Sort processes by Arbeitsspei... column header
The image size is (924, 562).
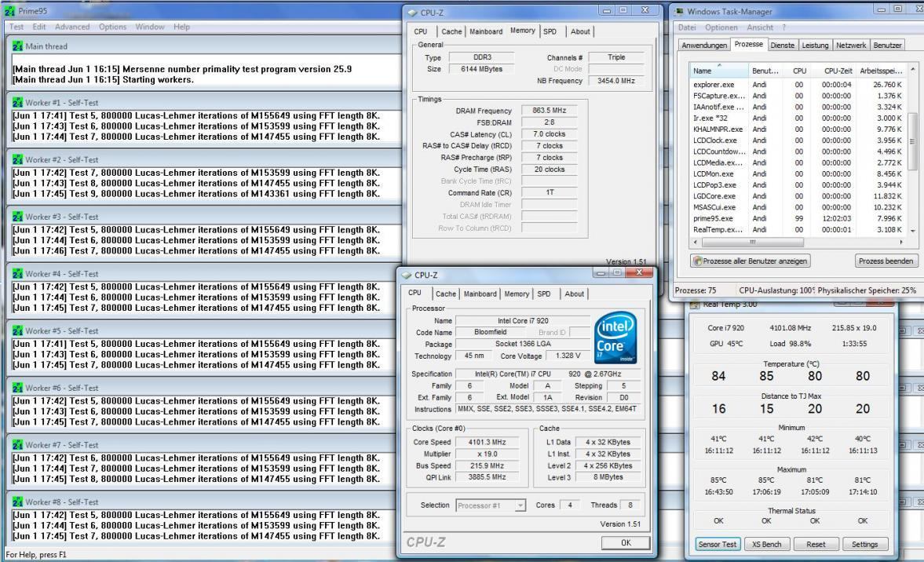coord(880,71)
